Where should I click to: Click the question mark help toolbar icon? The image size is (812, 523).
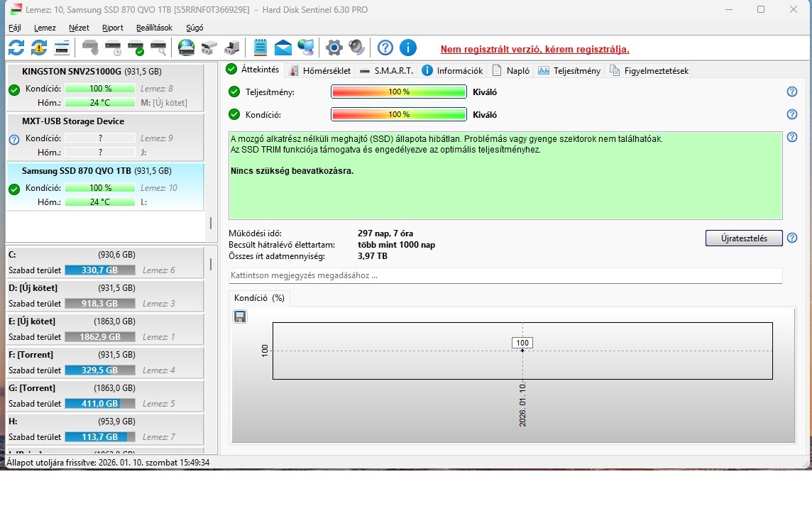[x=385, y=48]
